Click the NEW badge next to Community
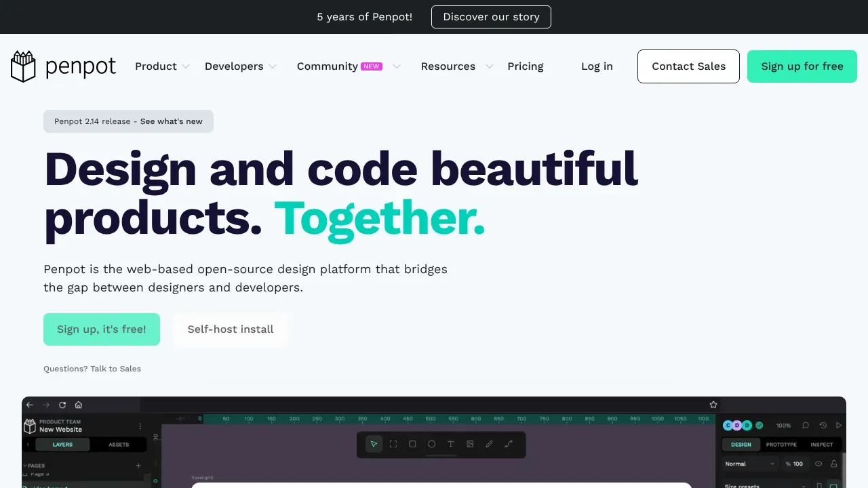868x488 pixels. [x=372, y=66]
